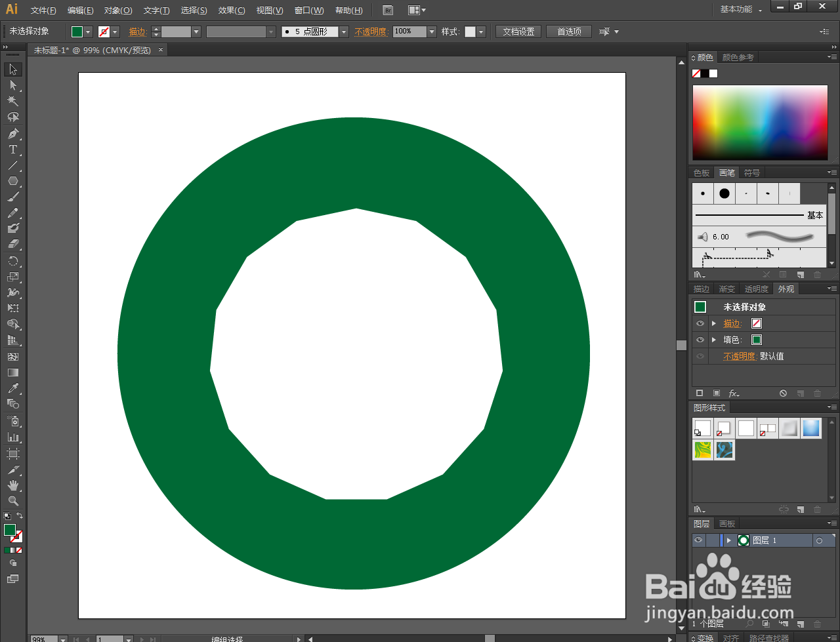Image resolution: width=840 pixels, height=642 pixels.
Task: Select the Artboard tool
Action: (x=13, y=454)
